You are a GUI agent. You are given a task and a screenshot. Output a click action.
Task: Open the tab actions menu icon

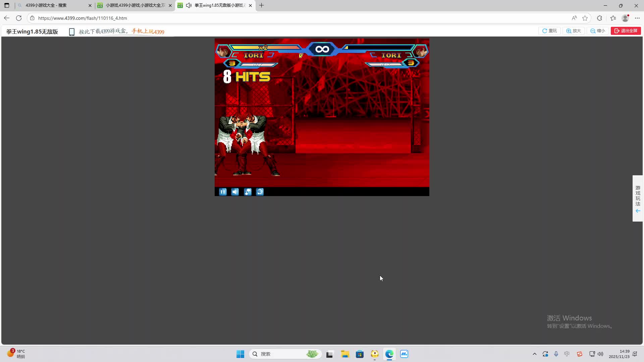coord(7,5)
